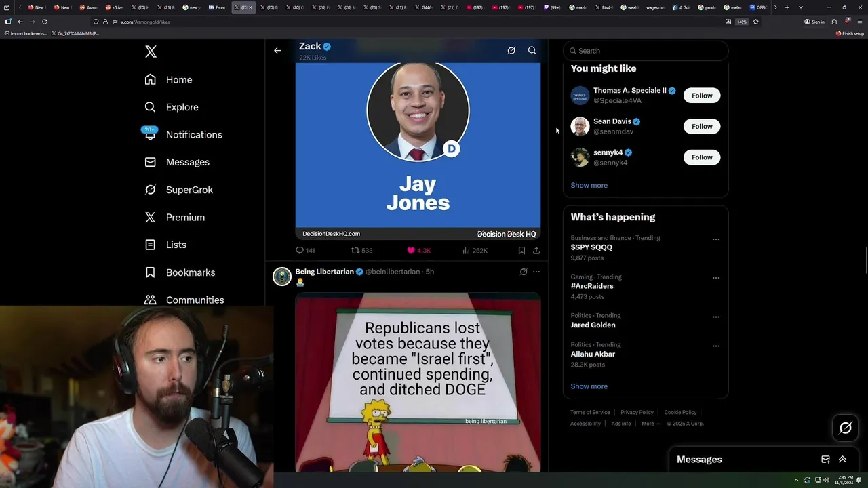Screen dimensions: 868x488
Task: Open Sean Davis's profile avatar
Action: 580,126
